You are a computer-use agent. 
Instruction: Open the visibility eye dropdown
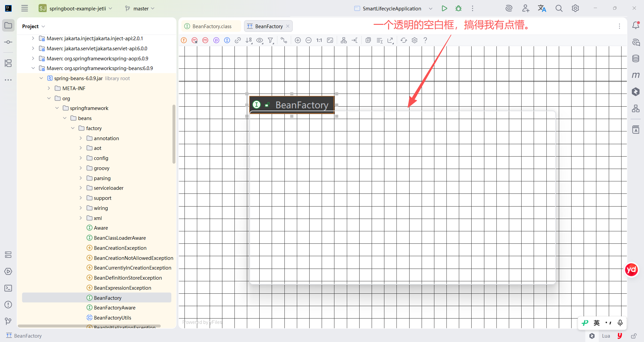tap(260, 40)
